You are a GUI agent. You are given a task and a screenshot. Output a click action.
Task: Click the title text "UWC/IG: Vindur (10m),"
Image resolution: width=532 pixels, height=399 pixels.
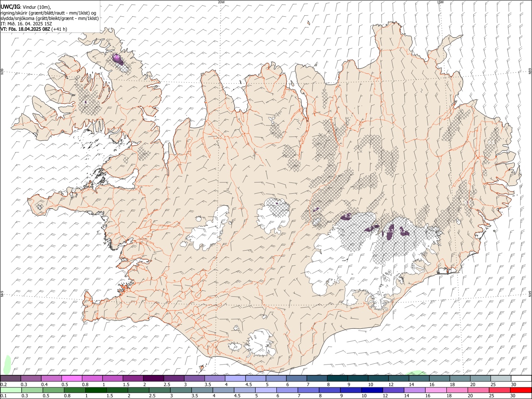[26, 7]
